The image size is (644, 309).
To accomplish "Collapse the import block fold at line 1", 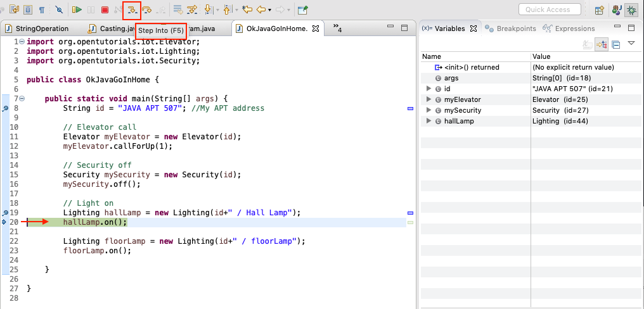I will 22,41.
